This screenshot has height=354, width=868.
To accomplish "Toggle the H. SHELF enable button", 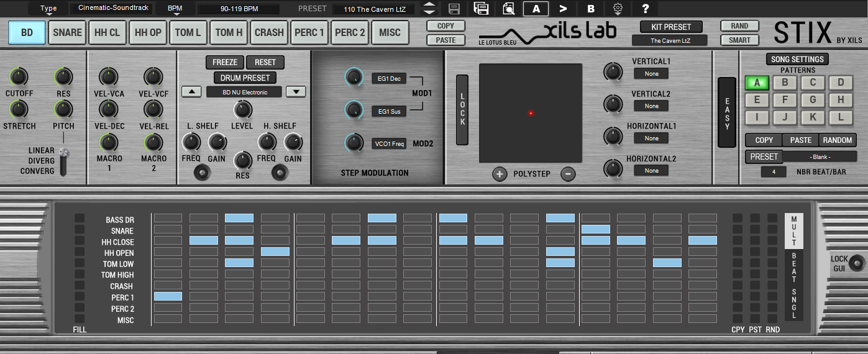I will click(279, 174).
